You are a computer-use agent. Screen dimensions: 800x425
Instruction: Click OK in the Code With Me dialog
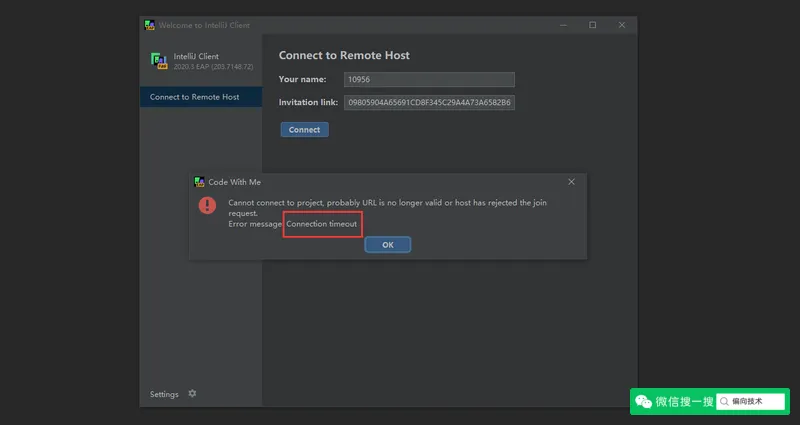[x=387, y=245]
